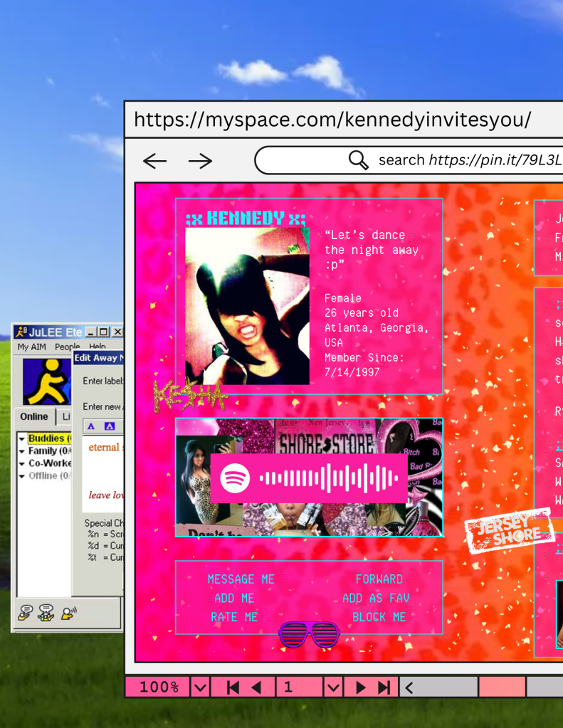Click the search magnifier icon
The height and width of the screenshot is (728, 563).
(359, 160)
